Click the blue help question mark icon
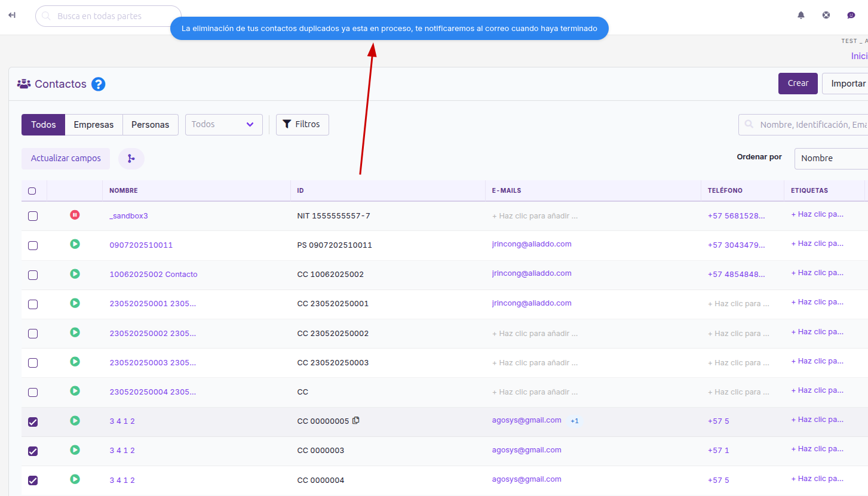 (99, 84)
